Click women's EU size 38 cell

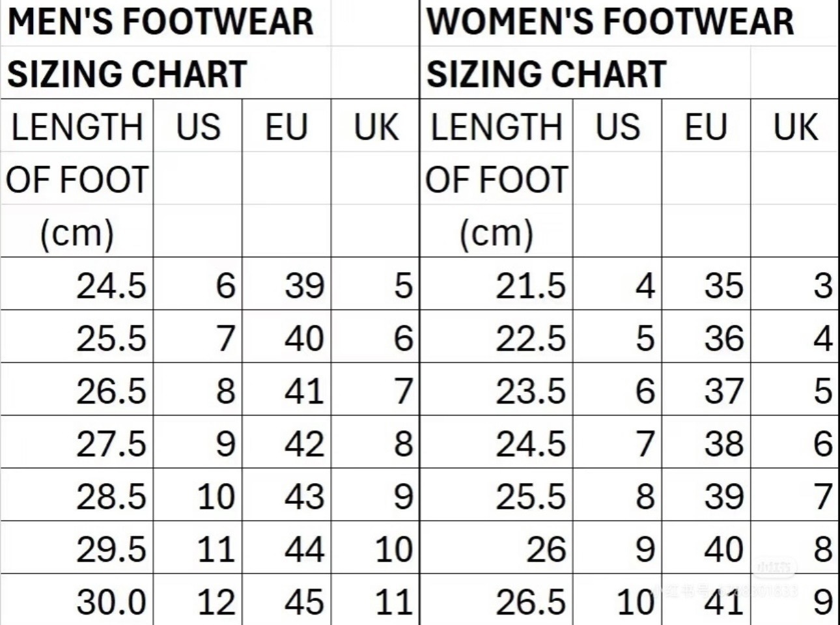[x=723, y=444]
